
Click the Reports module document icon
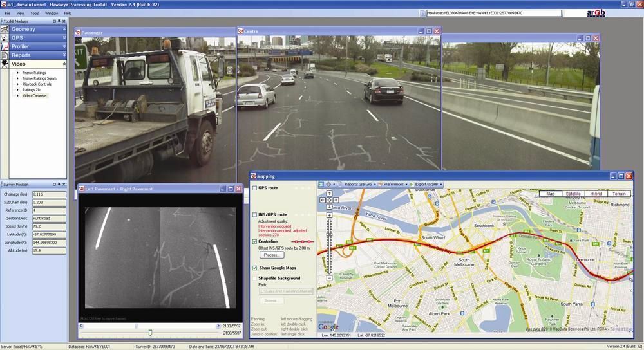tap(5, 55)
